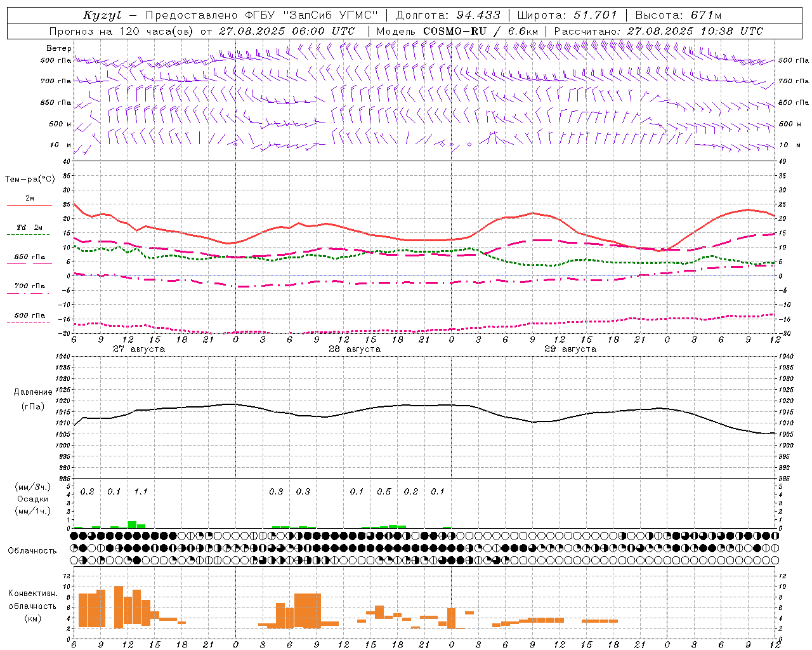The height and width of the screenshot is (650, 812).
Task: Click the 'Осадки' precipitation label
Action: pyautogui.click(x=33, y=499)
